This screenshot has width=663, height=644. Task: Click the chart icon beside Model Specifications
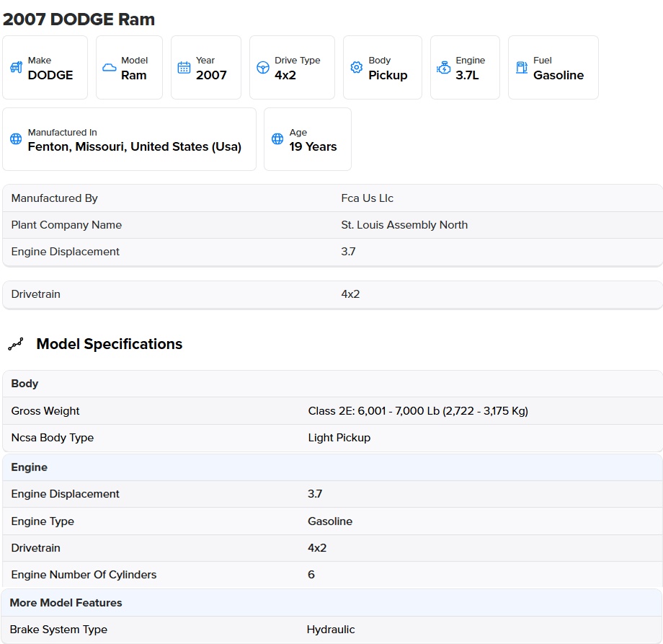pos(16,345)
